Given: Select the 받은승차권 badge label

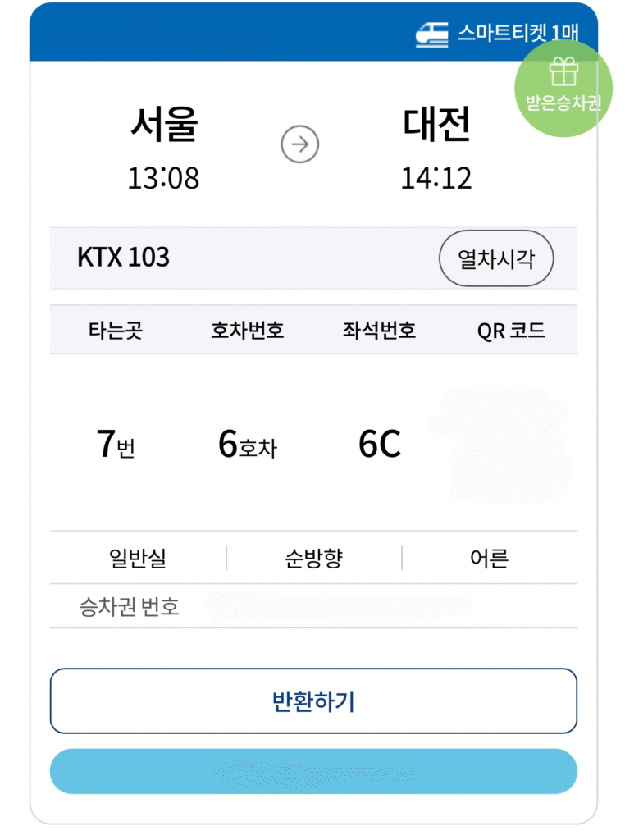Looking at the screenshot, I should pos(563,103).
